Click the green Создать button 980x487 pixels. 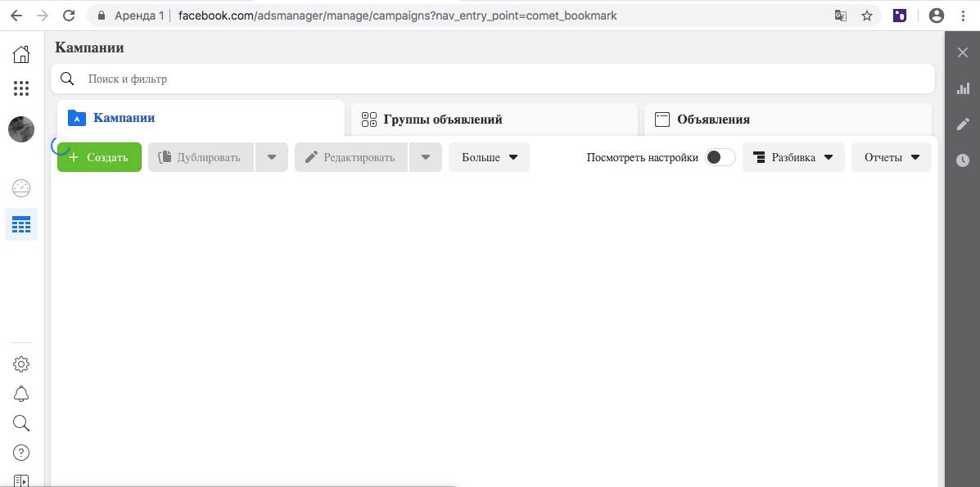99,157
